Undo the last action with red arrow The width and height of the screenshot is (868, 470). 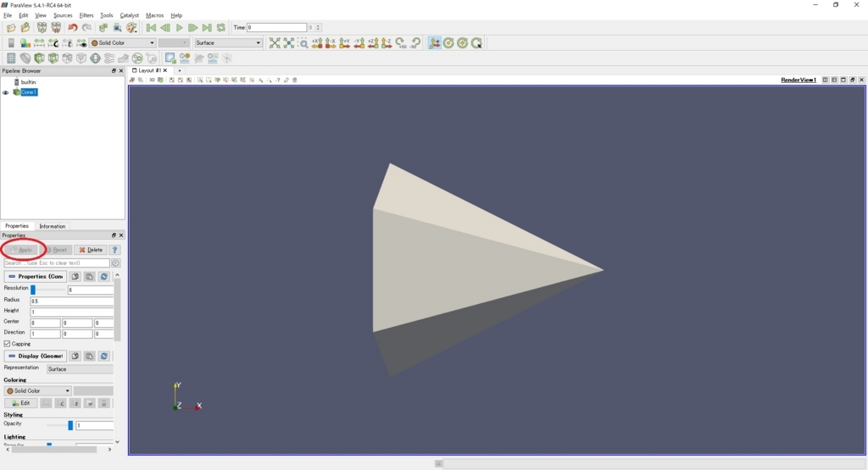pos(73,28)
